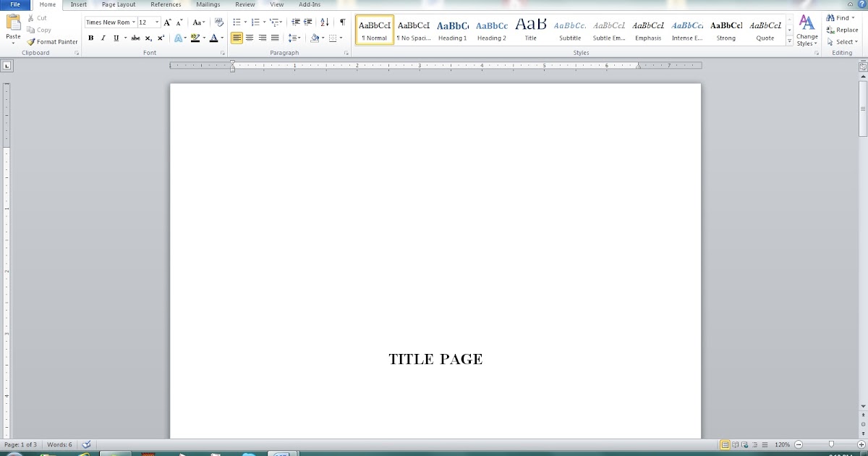The image size is (868, 456).
Task: Apply the Heading 1 style
Action: click(453, 29)
